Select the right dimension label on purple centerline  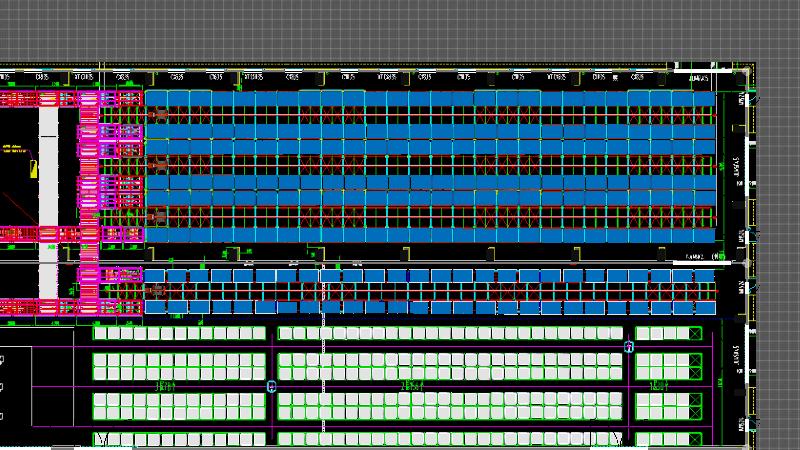658,386
